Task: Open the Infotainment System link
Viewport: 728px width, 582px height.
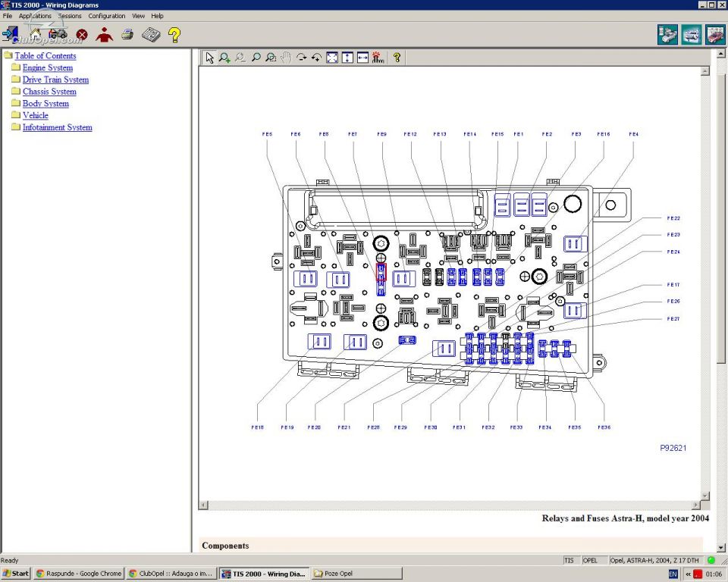Action: 57,127
